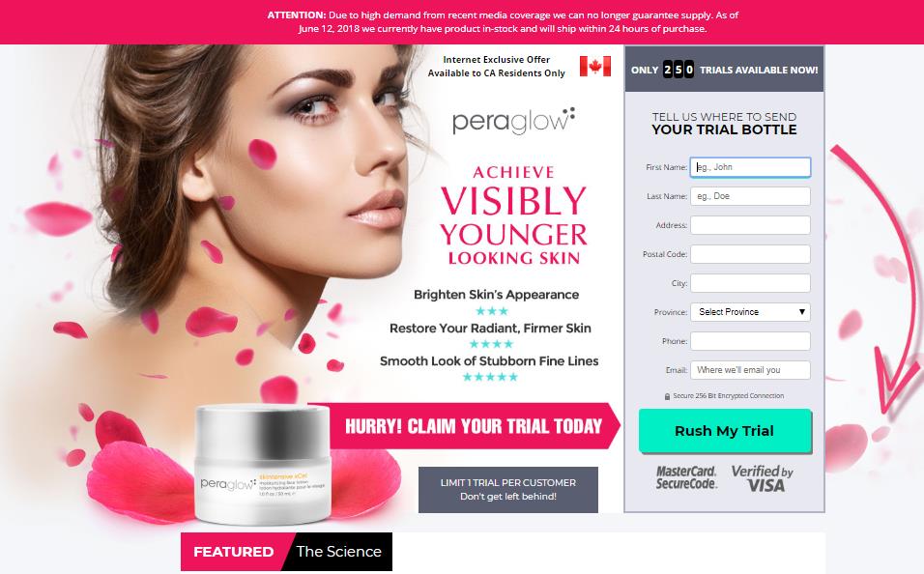Click the Email input field
This screenshot has width=924, height=574.
click(750, 370)
